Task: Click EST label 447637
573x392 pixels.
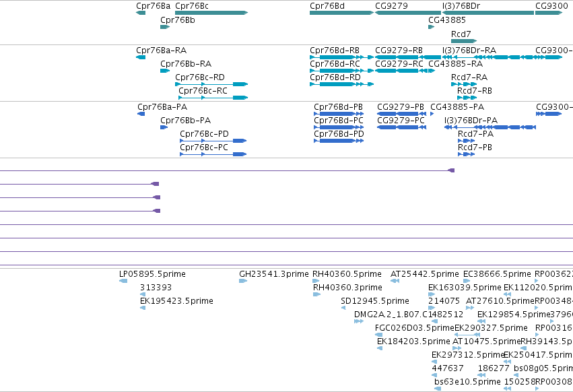Action: [x=448, y=369]
